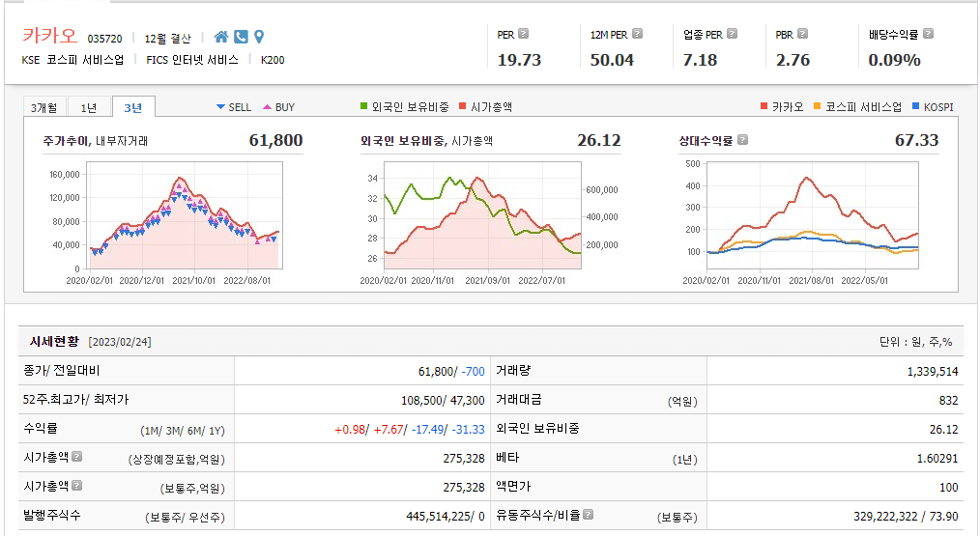Open the 상대수익률 help icon
The height and width of the screenshot is (536, 980).
[742, 139]
